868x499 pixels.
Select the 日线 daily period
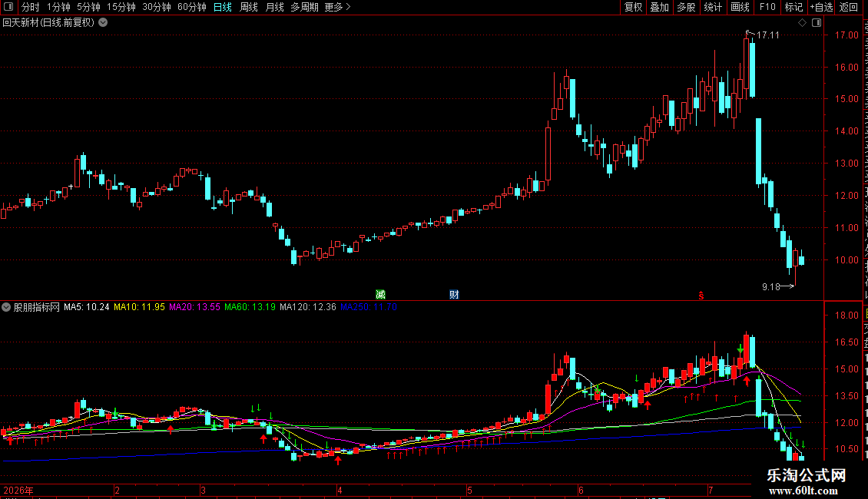pyautogui.click(x=223, y=7)
